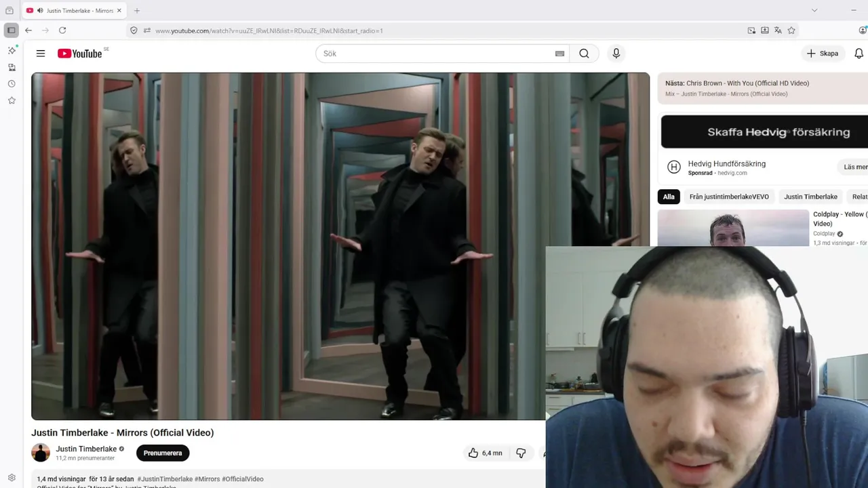Open the Nästa: Chris Brown - With You panel
The image size is (868, 488).
(x=763, y=88)
